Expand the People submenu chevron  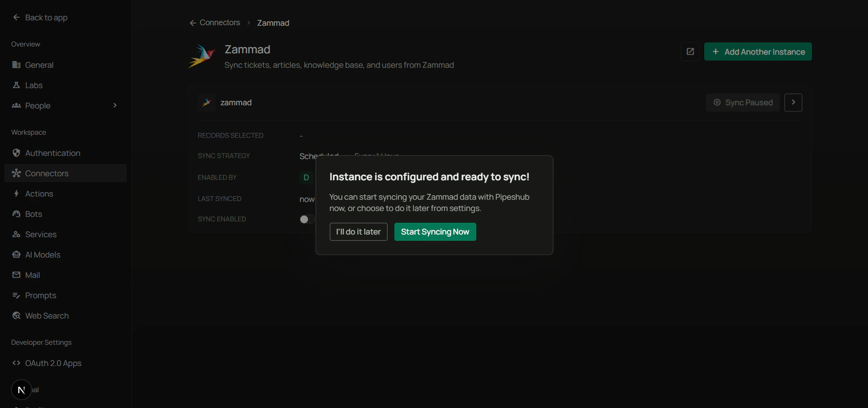115,105
